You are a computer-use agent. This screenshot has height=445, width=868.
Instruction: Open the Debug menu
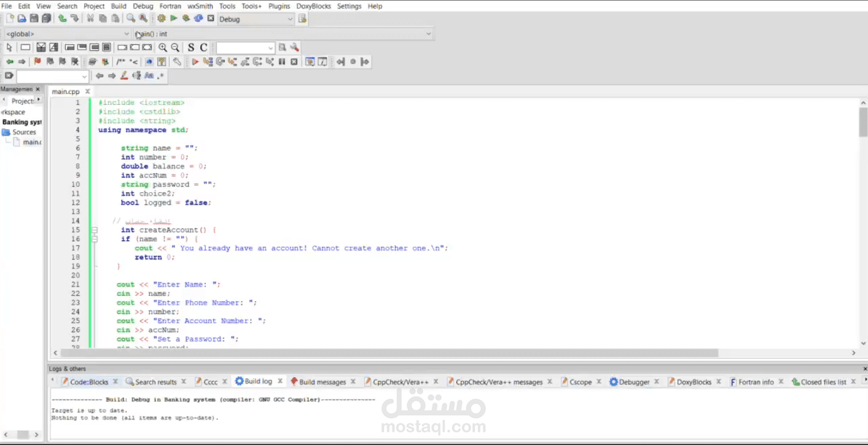point(143,6)
